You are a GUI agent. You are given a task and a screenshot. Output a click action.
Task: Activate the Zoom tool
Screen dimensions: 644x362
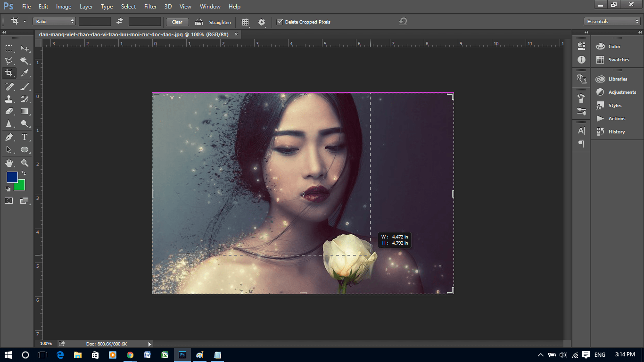[x=25, y=162]
